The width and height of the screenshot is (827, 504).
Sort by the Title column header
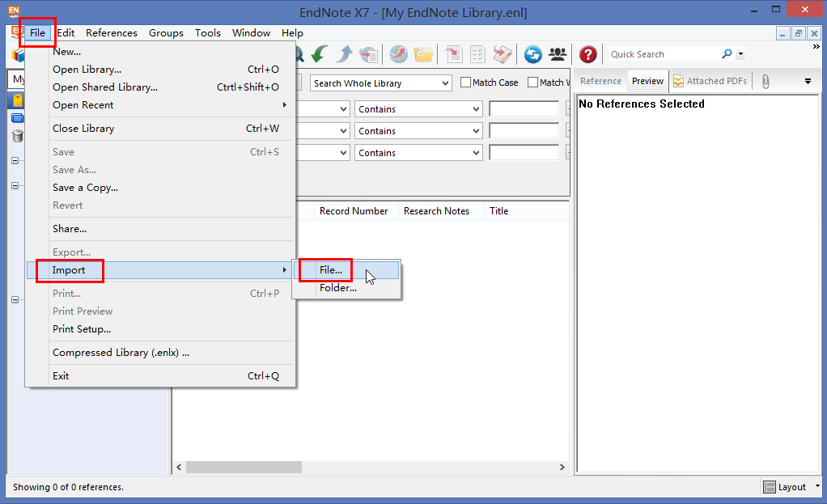click(x=526, y=211)
